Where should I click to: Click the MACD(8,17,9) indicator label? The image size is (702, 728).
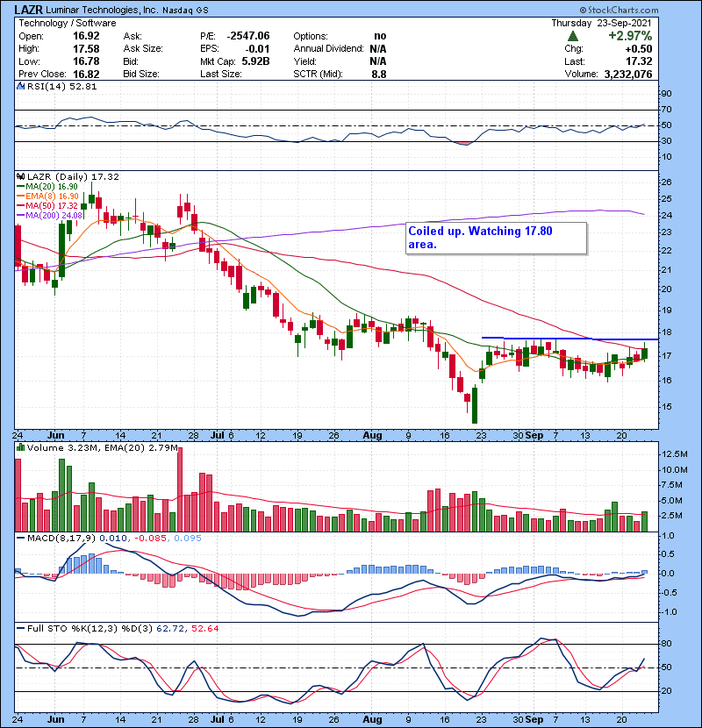pos(61,539)
